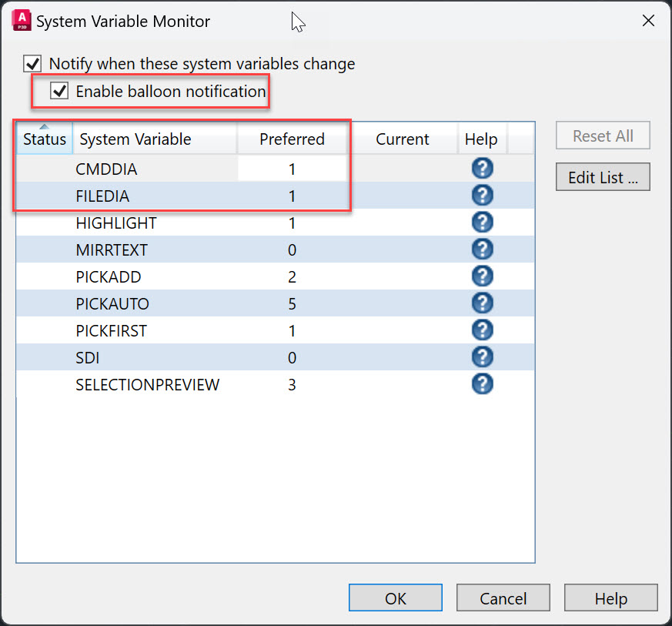Open help for HIGHLIGHT variable
The width and height of the screenshot is (672, 626).
point(483,222)
